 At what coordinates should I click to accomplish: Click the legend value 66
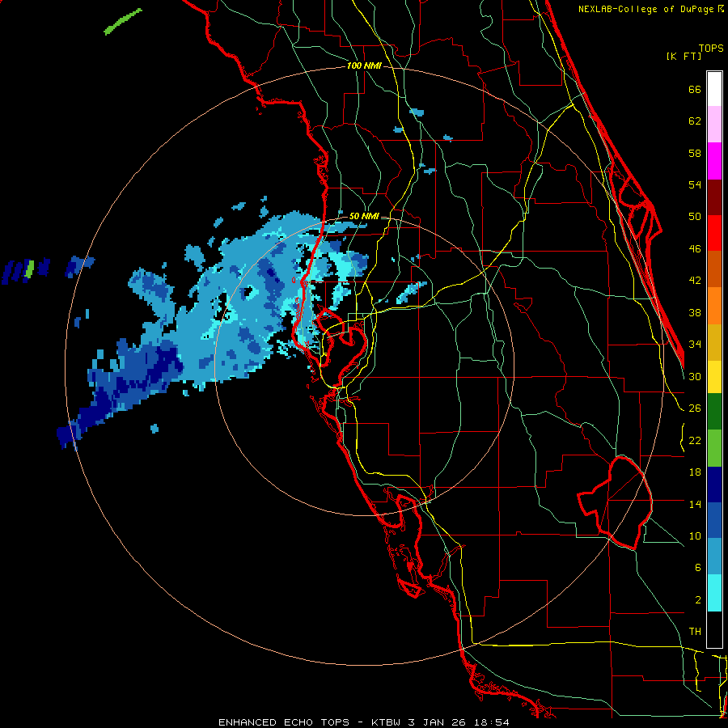(695, 89)
